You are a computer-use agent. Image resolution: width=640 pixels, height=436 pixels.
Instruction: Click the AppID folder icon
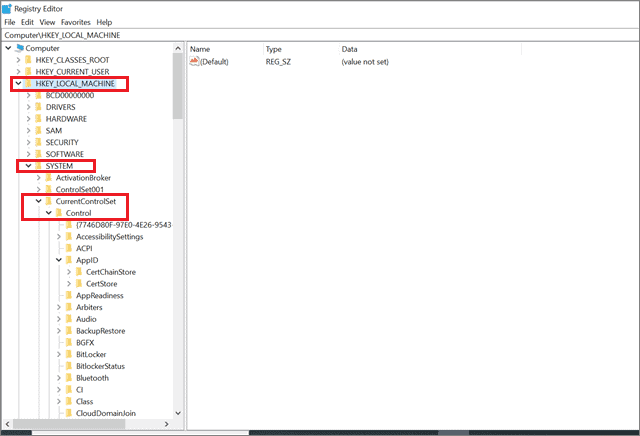click(69, 260)
